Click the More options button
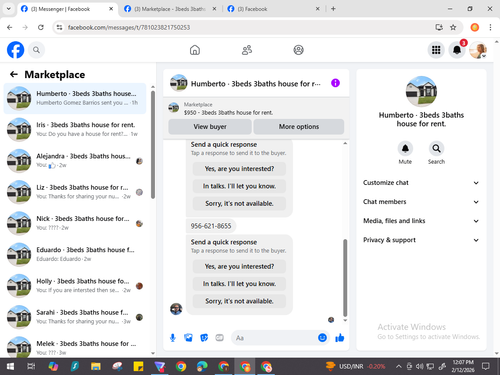The image size is (500, 375). pyautogui.click(x=299, y=127)
